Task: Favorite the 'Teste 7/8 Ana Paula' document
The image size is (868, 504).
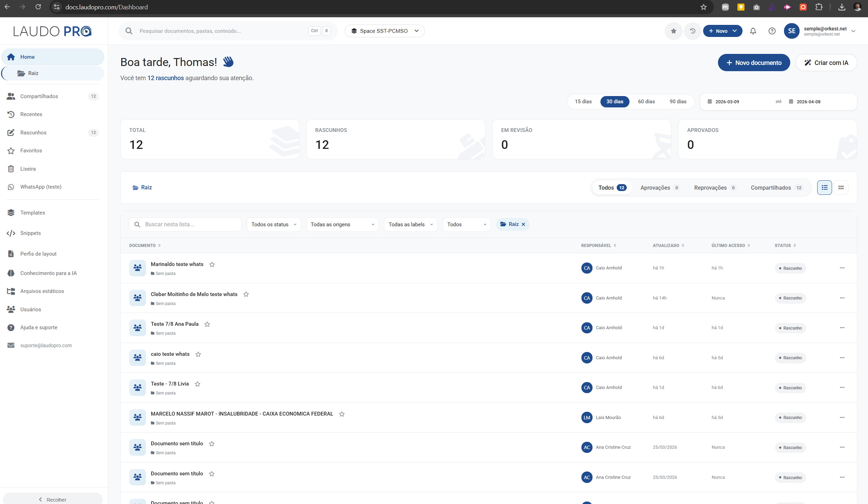Action: pos(207,324)
